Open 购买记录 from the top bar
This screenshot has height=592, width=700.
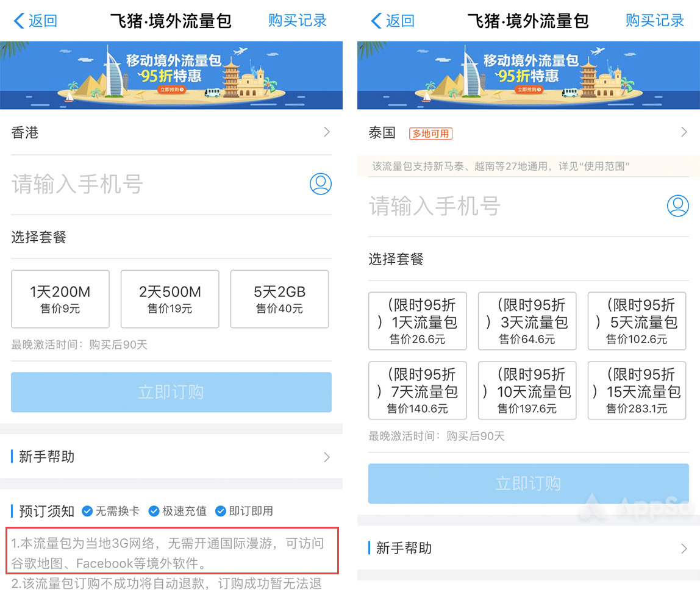pyautogui.click(x=297, y=20)
